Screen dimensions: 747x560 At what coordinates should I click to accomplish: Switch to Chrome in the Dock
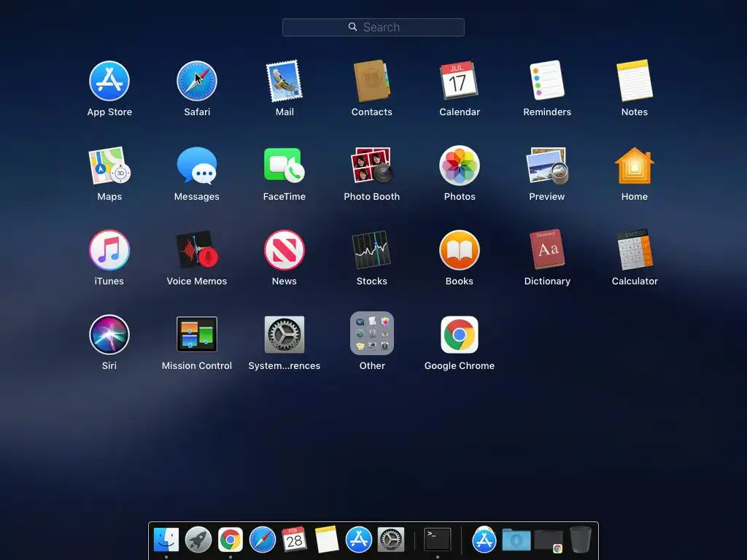(x=231, y=540)
